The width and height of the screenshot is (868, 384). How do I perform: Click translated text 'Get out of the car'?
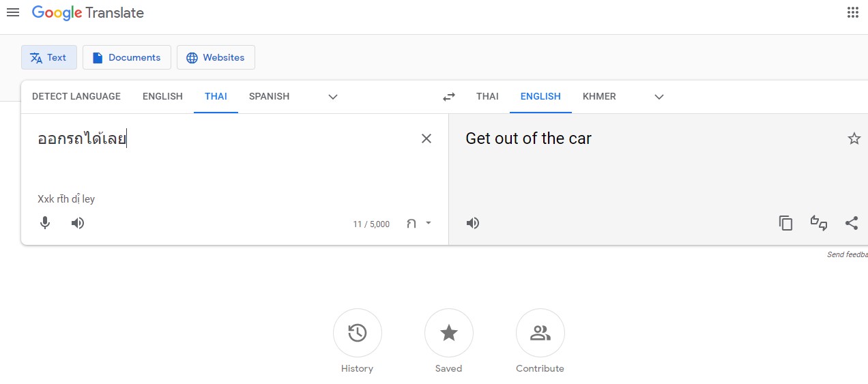[x=528, y=138]
